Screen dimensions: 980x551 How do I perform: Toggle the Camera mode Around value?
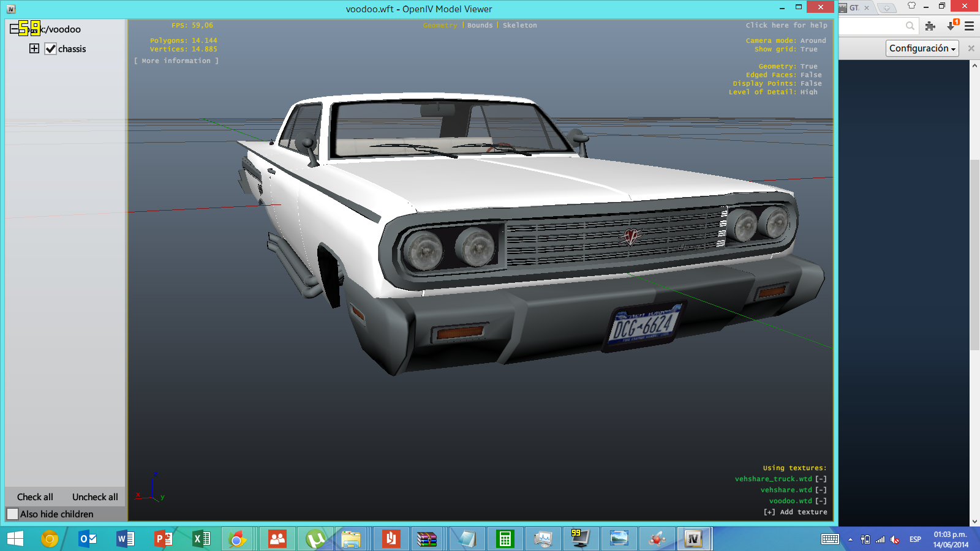pyautogui.click(x=813, y=40)
